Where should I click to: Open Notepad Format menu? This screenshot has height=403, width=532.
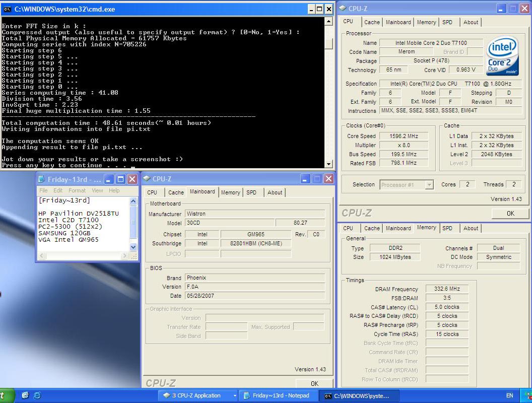77,190
